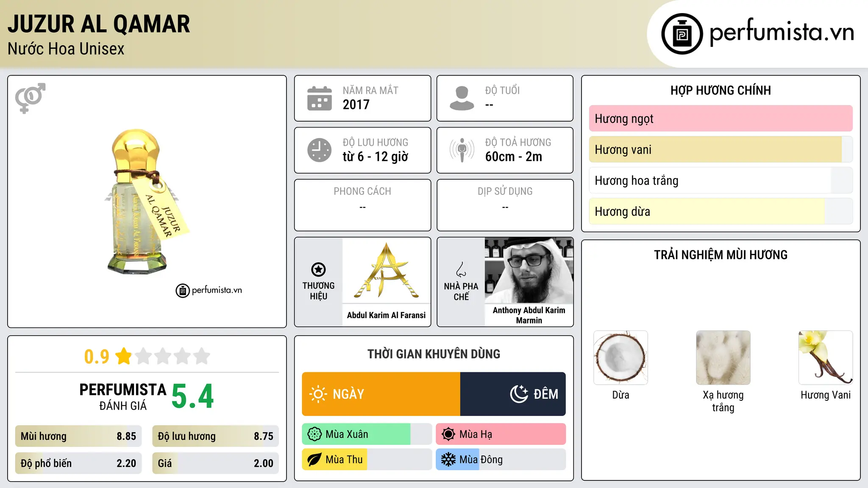Click the Hương hoa trắng accord bar
Viewport: 868px width, 488px height.
(x=721, y=180)
